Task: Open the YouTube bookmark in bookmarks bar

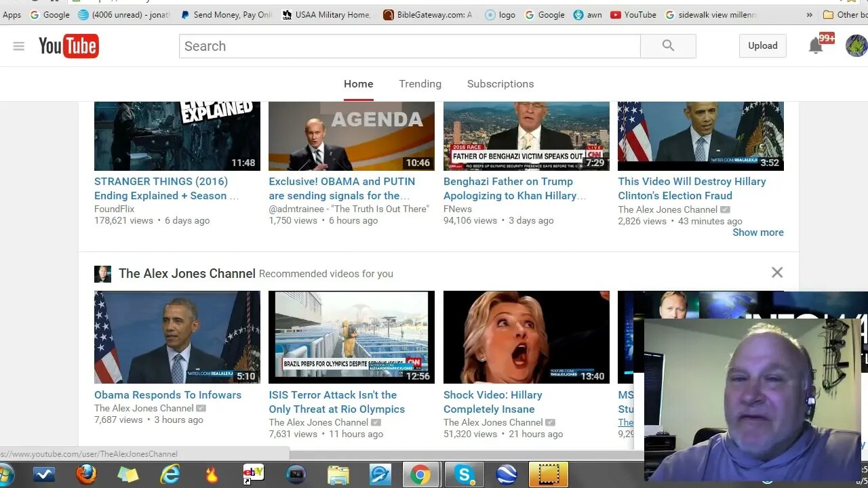Action: [x=633, y=14]
